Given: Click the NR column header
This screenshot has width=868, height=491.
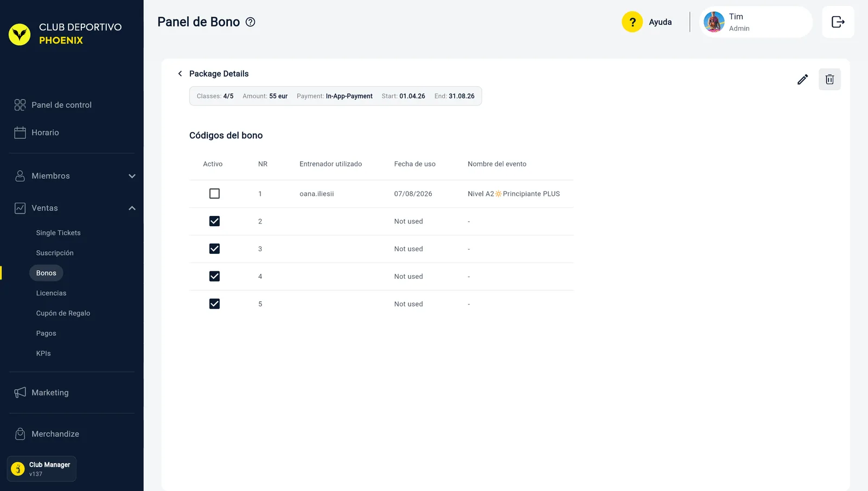Looking at the screenshot, I should pyautogui.click(x=263, y=164).
